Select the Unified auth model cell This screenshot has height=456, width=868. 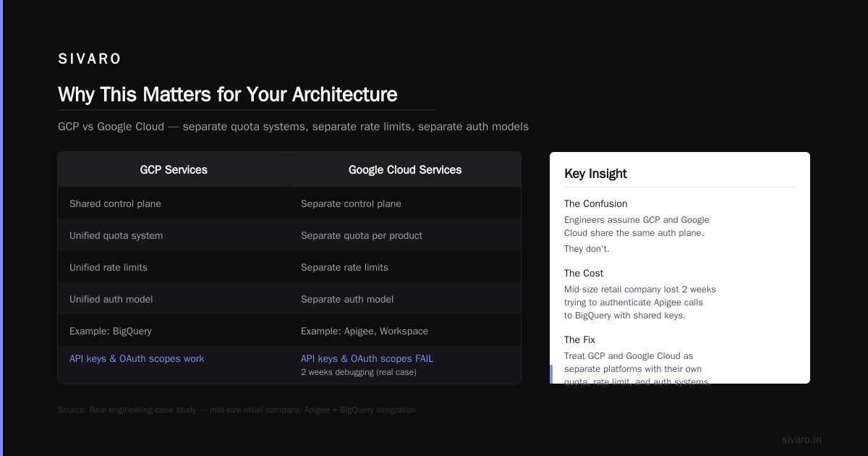(x=174, y=299)
